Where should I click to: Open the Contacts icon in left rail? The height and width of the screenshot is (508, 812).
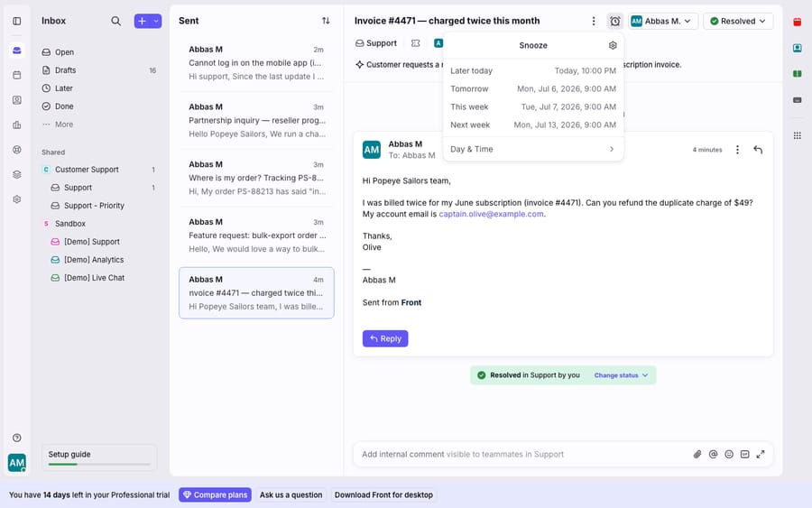[x=17, y=100]
